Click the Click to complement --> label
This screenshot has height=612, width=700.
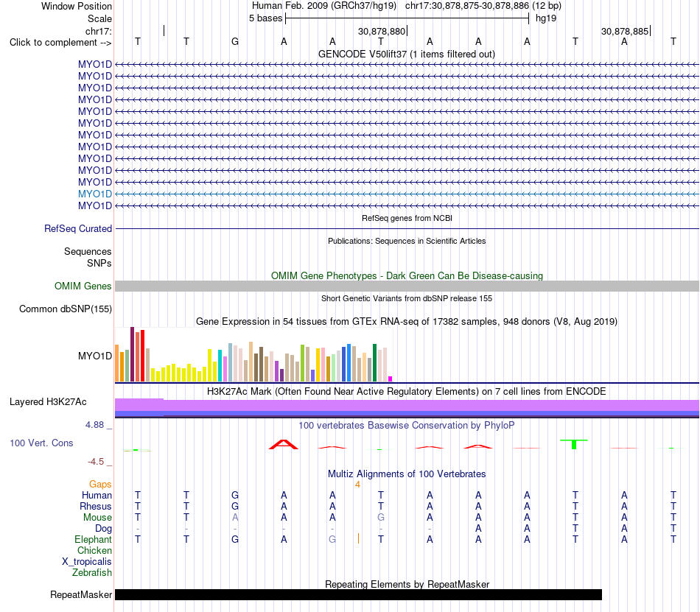[x=60, y=43]
